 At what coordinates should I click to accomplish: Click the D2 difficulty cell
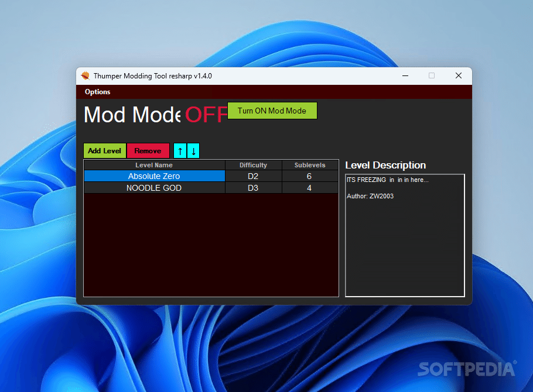[x=253, y=176]
